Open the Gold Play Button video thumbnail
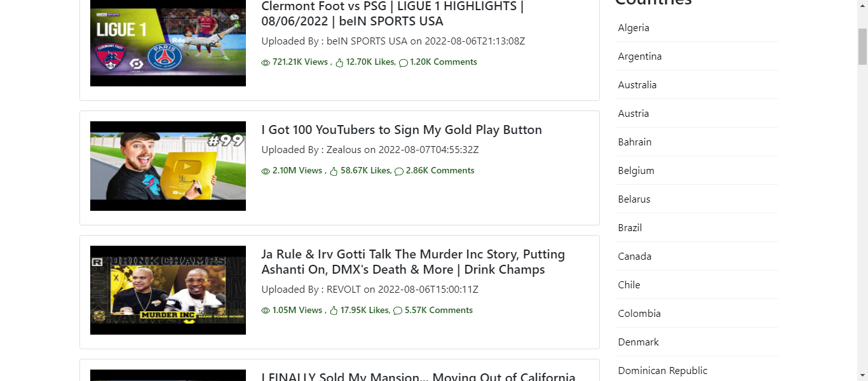 pyautogui.click(x=168, y=166)
